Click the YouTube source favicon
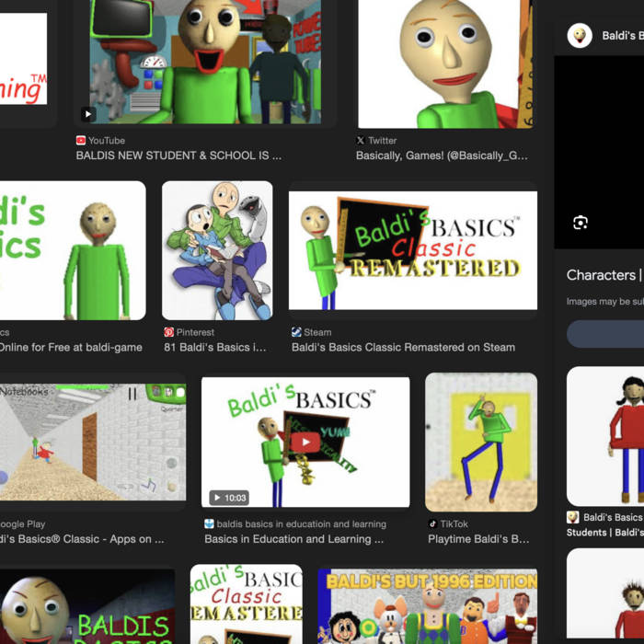Screen dimensions: 644x644 click(x=81, y=141)
